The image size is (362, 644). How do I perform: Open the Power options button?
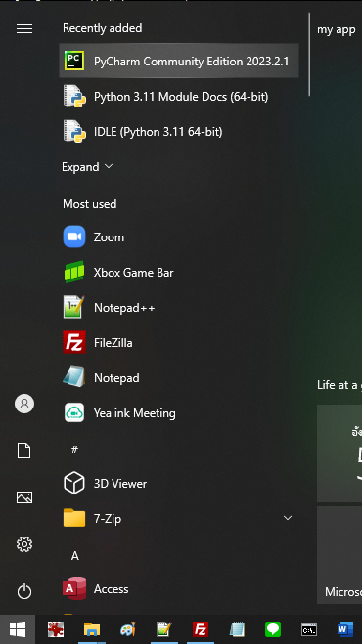pos(24,591)
